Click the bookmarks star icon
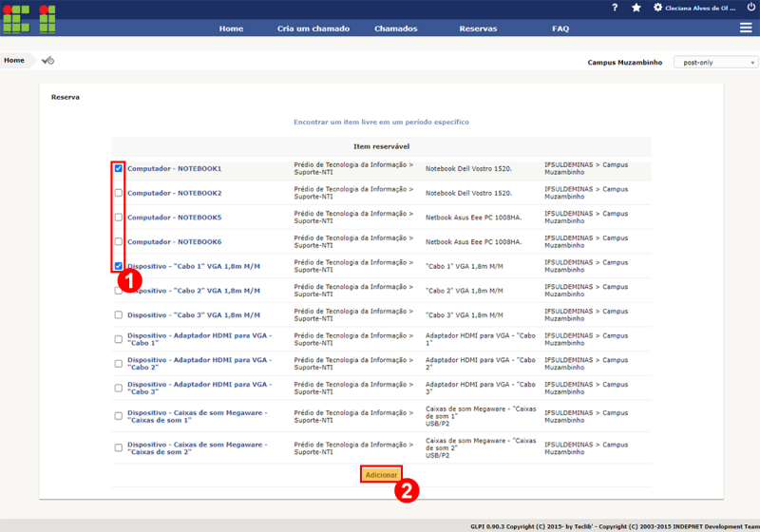This screenshot has width=760, height=532. click(636, 8)
